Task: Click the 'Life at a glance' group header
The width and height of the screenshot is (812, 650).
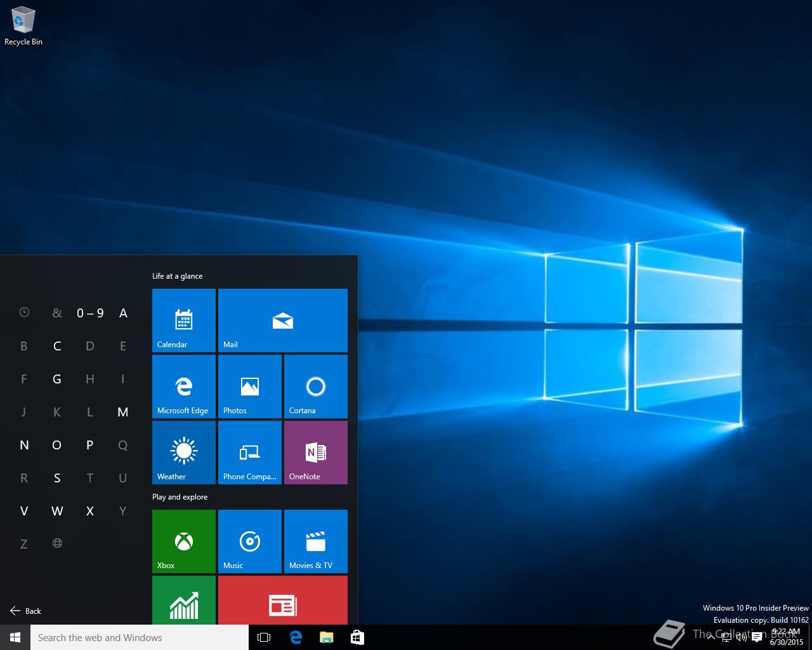Action: pyautogui.click(x=178, y=276)
